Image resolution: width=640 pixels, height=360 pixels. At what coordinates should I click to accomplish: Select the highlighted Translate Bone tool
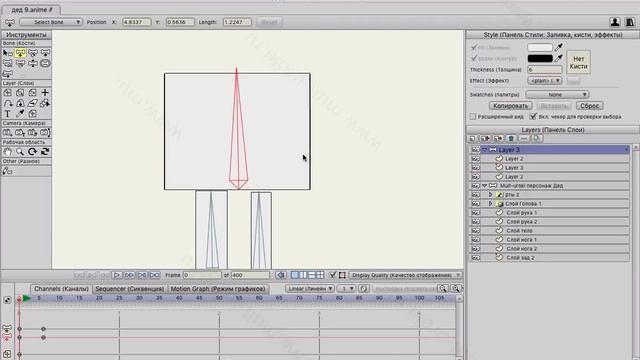(20, 53)
